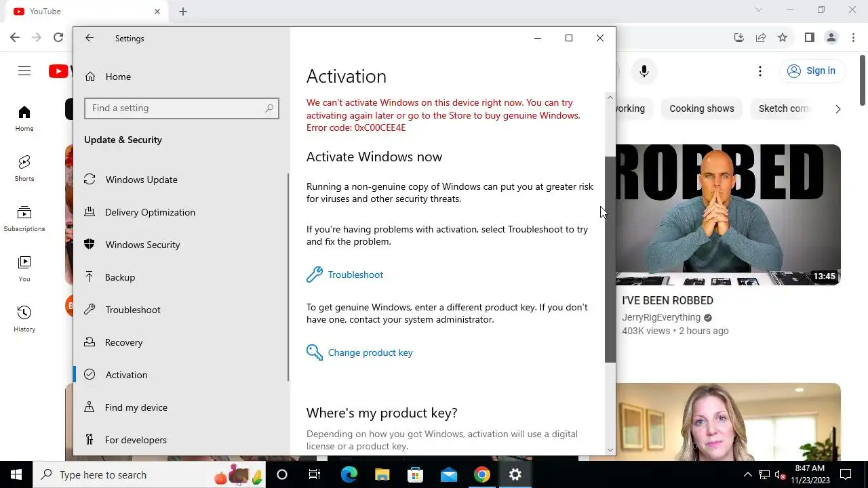Click the volume icon in system tray
This screenshot has height=488, width=868.
(780, 474)
